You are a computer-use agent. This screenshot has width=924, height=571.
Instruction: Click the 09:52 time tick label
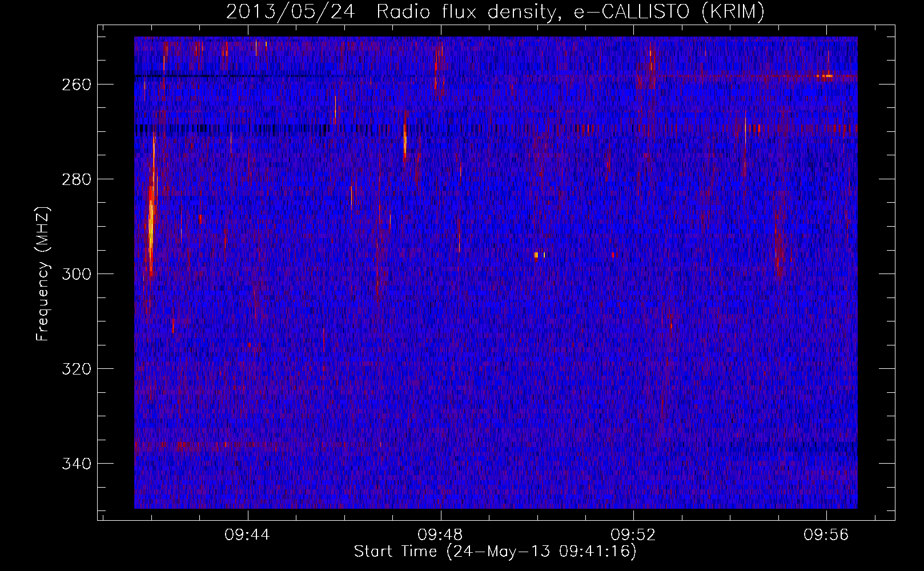pyautogui.click(x=633, y=535)
